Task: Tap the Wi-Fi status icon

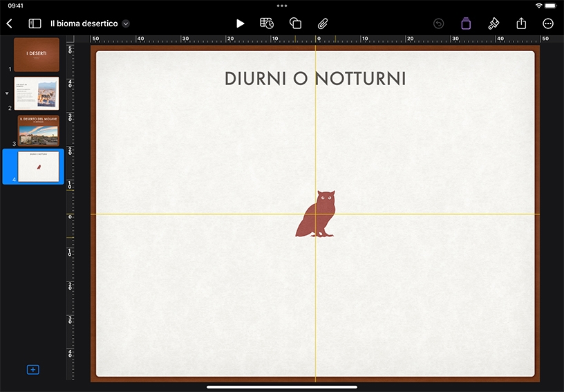Action: click(538, 6)
